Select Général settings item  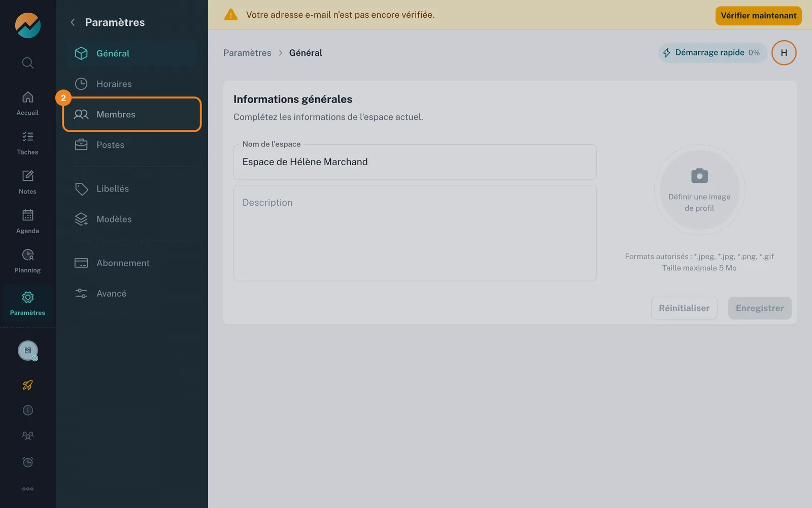click(x=131, y=53)
